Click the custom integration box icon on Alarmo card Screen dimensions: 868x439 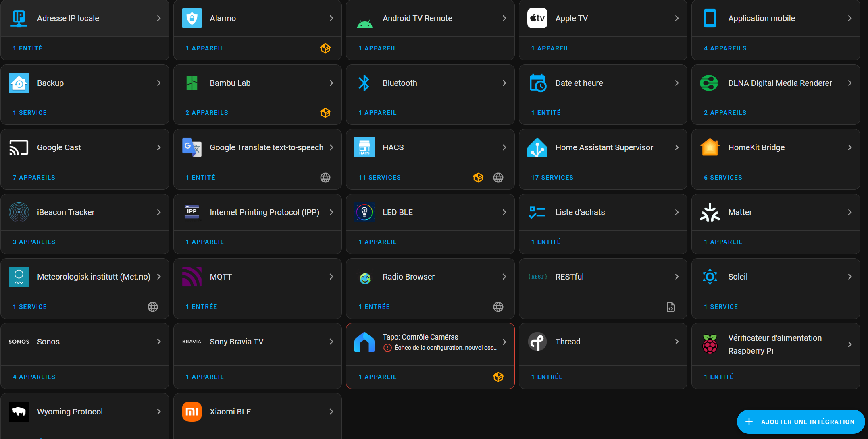tap(325, 48)
